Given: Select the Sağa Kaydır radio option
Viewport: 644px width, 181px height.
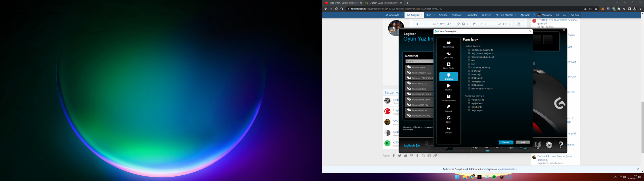Looking at the screenshot, I should (469, 110).
